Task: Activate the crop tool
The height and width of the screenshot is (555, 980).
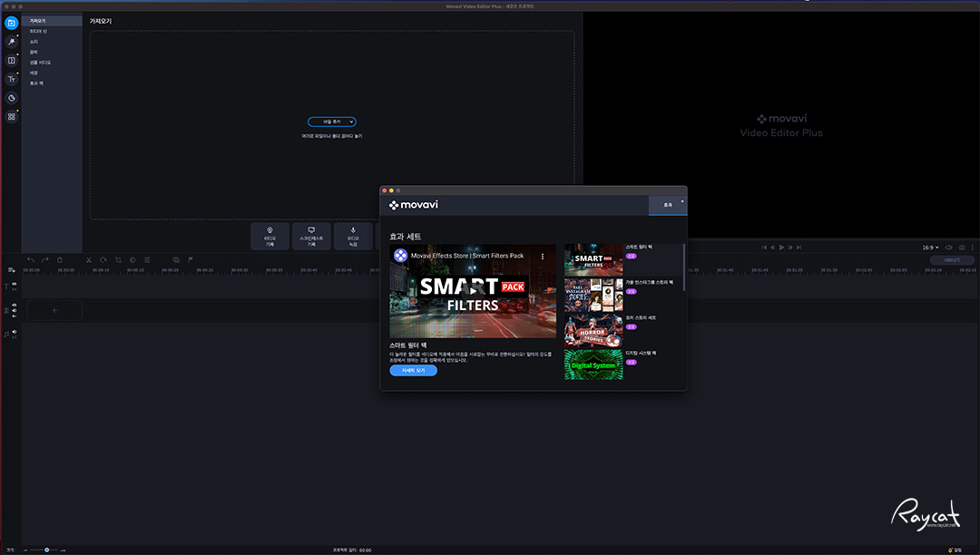Action: 118,259
